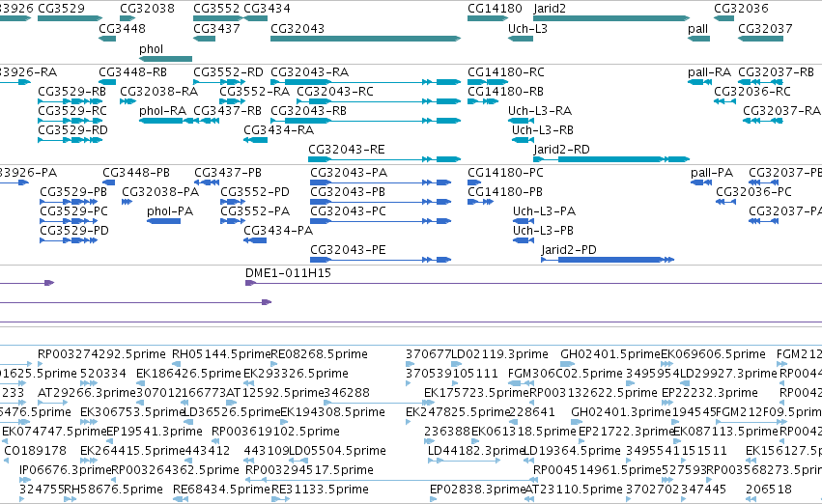
Task: Open transcript Uch-L3-RB
Action: (543, 130)
